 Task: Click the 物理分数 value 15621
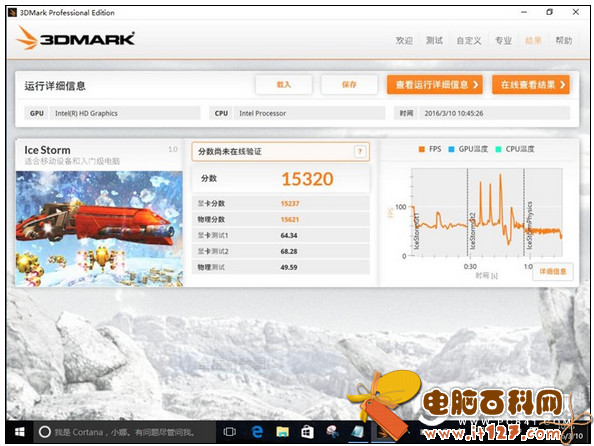click(x=290, y=219)
